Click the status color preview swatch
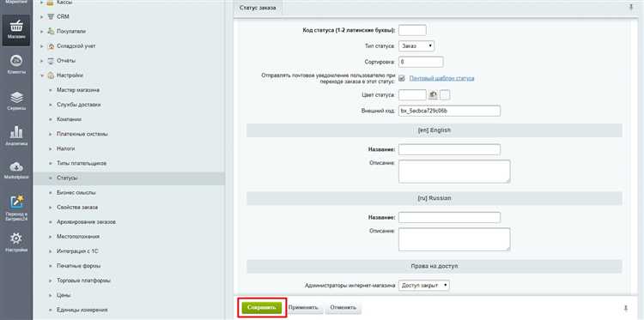Image resolution: width=644 pixels, height=320 pixels. [445, 94]
